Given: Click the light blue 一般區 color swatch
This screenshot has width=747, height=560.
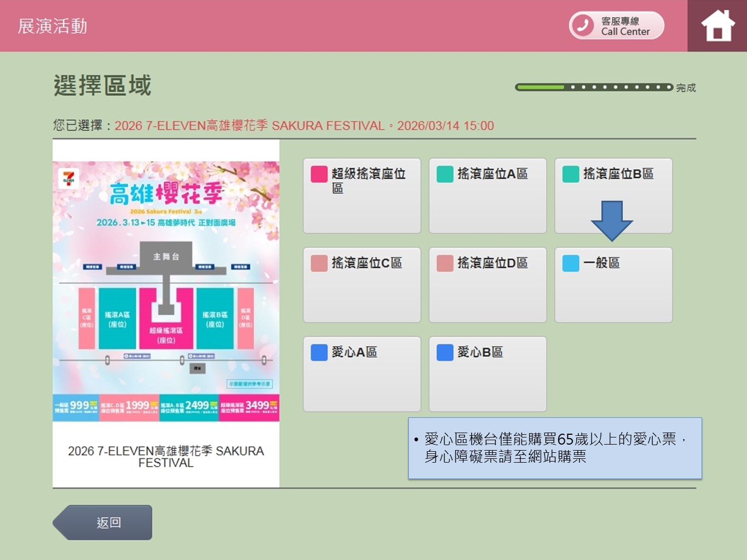Looking at the screenshot, I should pos(571,263).
